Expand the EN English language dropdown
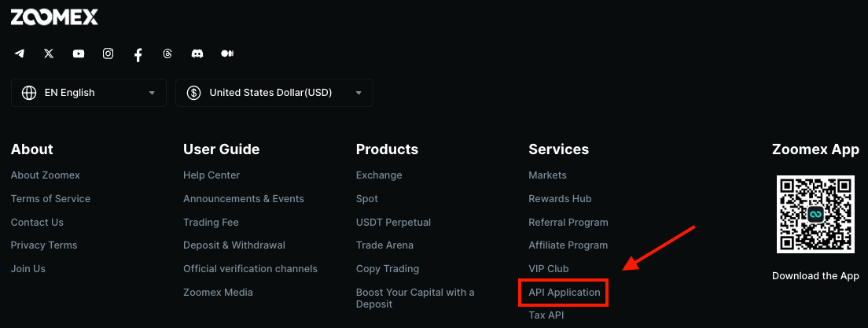The image size is (868, 328). [89, 93]
